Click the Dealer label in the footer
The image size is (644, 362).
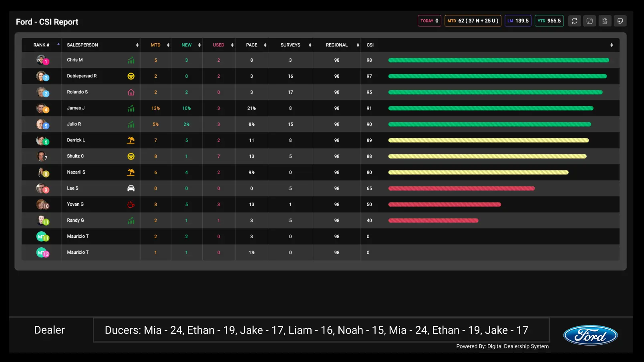tap(49, 330)
